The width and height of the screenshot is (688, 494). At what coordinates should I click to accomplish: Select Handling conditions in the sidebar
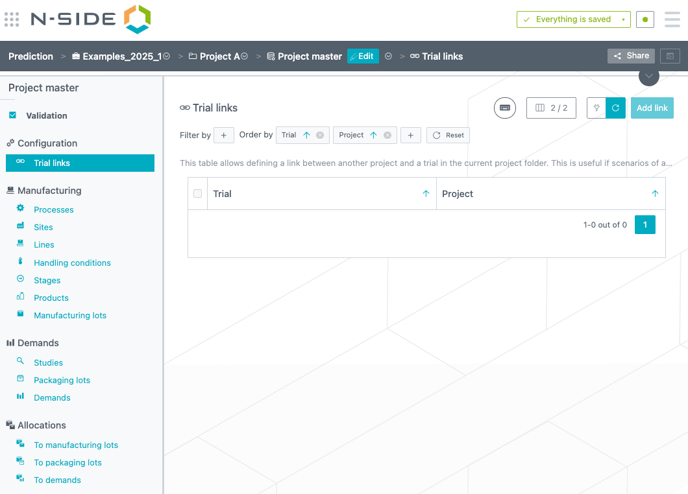[72, 263]
